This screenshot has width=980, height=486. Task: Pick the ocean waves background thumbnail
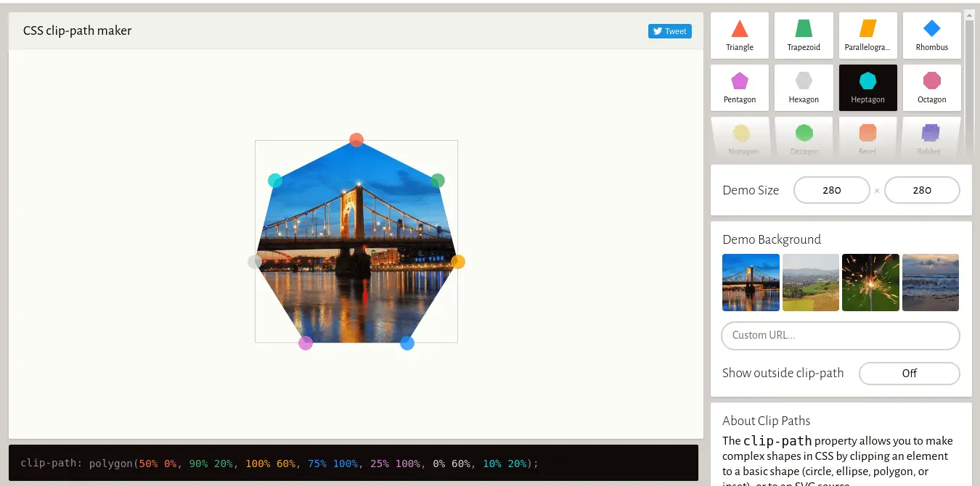930,282
